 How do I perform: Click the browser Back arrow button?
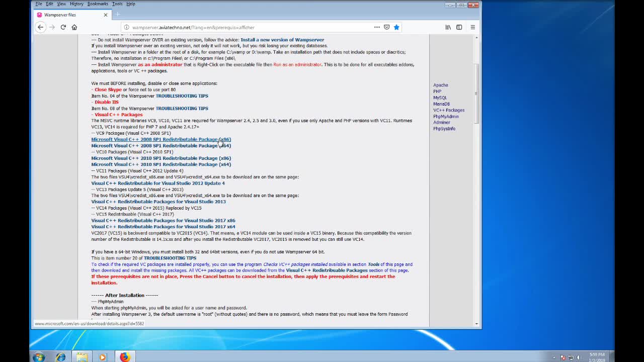tap(41, 27)
